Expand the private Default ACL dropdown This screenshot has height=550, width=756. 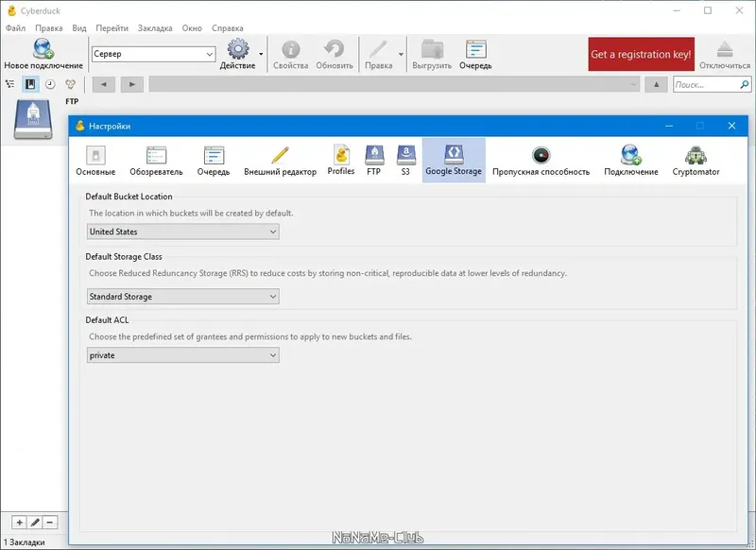(183, 355)
